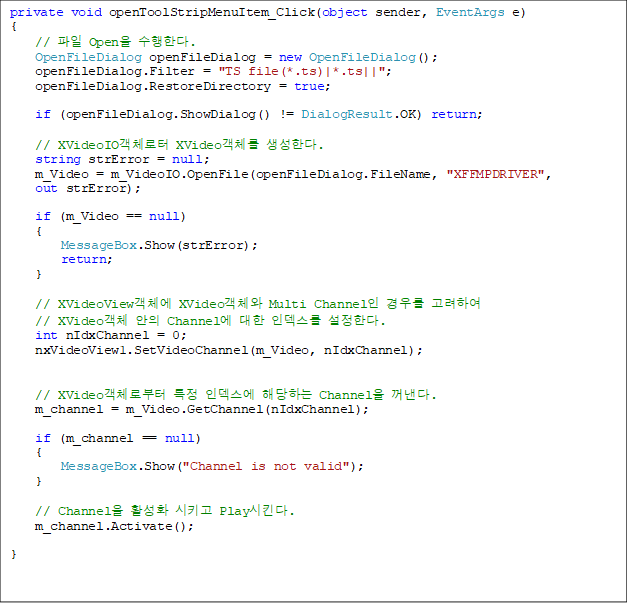Click m_channel.Activate(); line
This screenshot has width=627, height=605.
coord(114,526)
